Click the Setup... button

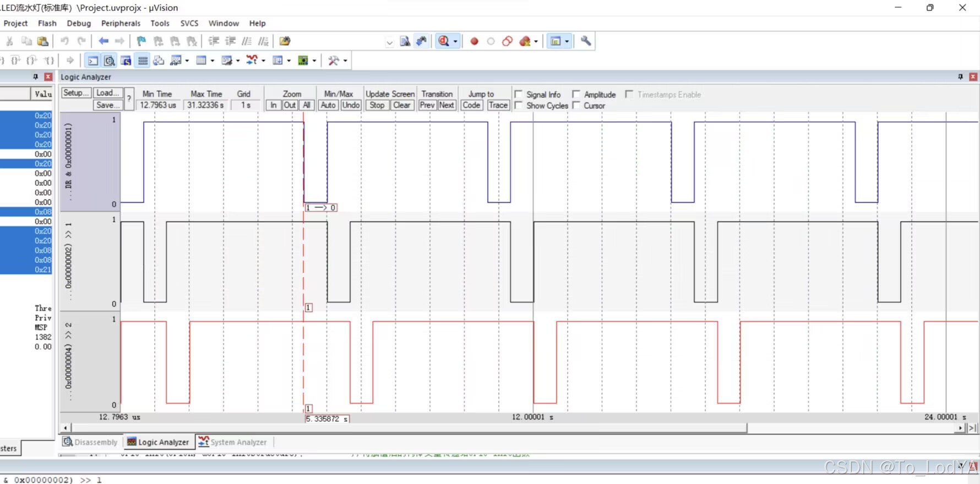click(x=76, y=93)
